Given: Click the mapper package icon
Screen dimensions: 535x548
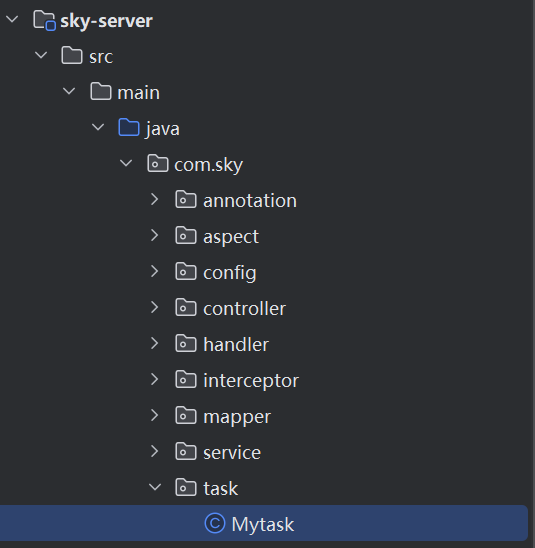Looking at the screenshot, I should point(186,415).
